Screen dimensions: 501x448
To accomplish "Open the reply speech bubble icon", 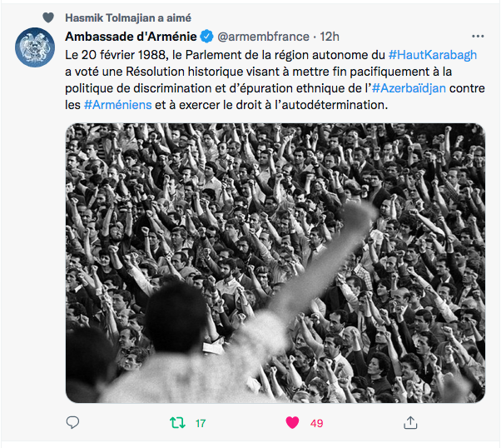I will [x=72, y=423].
